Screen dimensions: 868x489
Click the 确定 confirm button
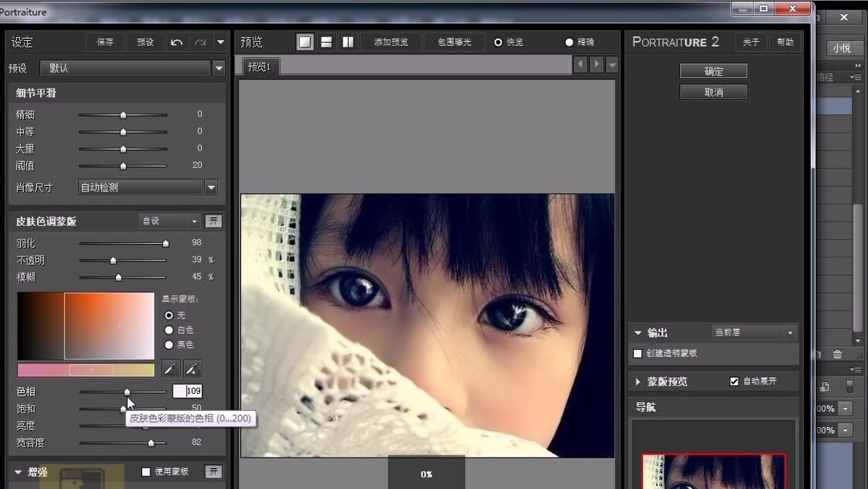point(713,70)
